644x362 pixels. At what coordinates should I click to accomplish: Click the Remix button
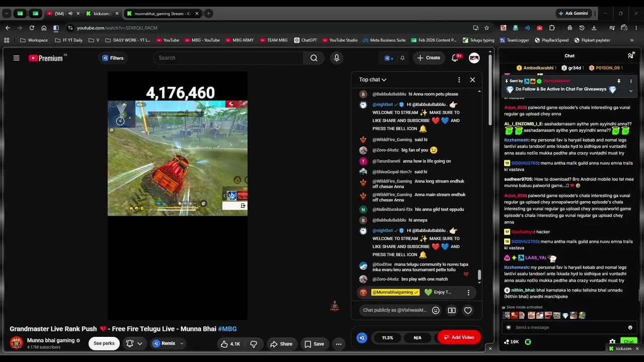tap(165, 343)
